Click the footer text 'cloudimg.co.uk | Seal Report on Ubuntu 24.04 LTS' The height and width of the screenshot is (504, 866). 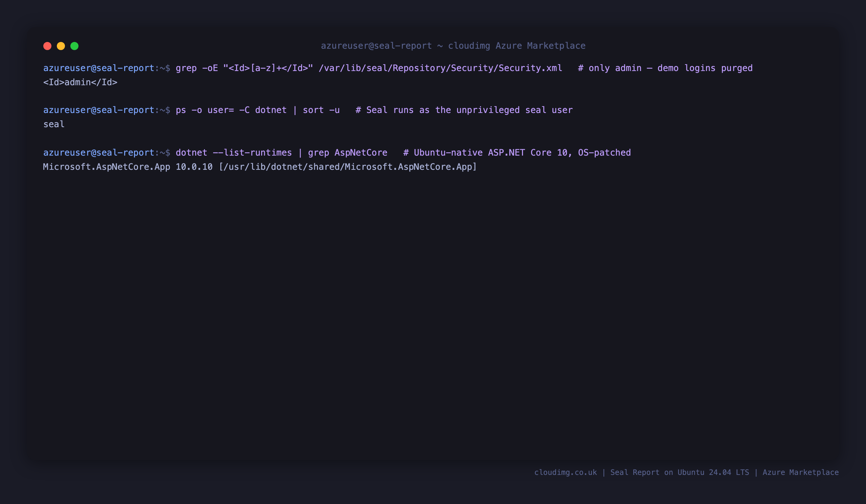pyautogui.click(x=642, y=473)
